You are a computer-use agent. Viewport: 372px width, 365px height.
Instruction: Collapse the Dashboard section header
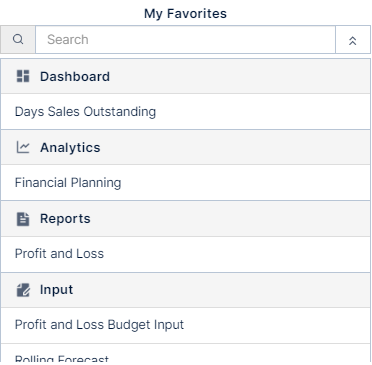click(186, 76)
